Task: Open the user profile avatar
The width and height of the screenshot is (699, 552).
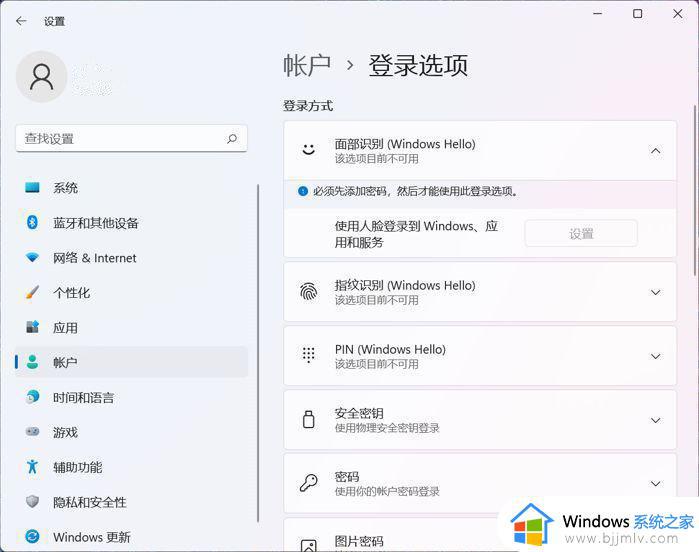Action: (x=41, y=77)
